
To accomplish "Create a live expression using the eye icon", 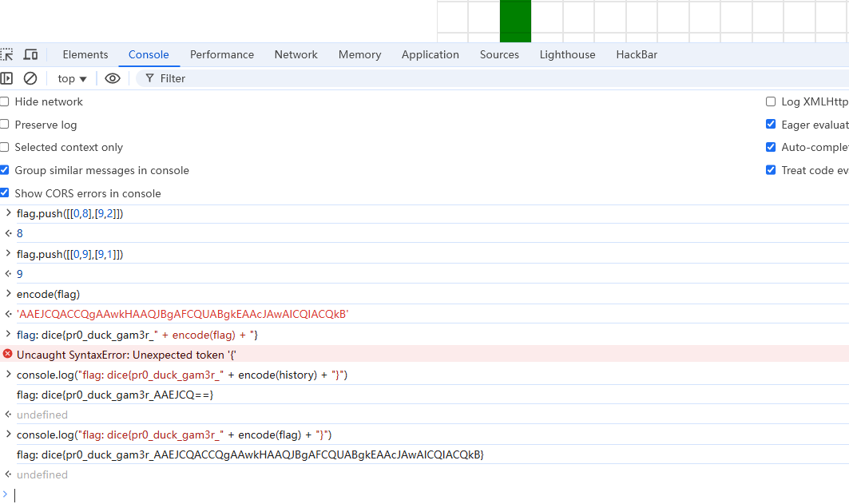I will click(113, 78).
